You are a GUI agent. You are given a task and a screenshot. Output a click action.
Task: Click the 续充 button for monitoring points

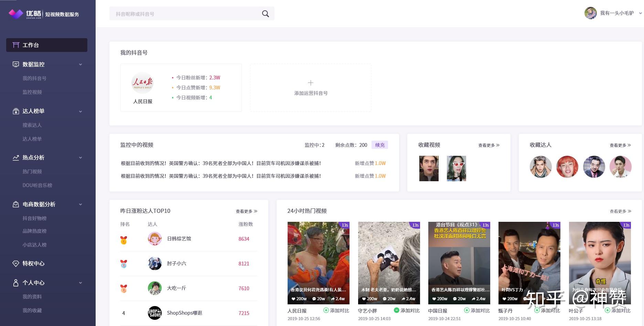[x=379, y=145]
